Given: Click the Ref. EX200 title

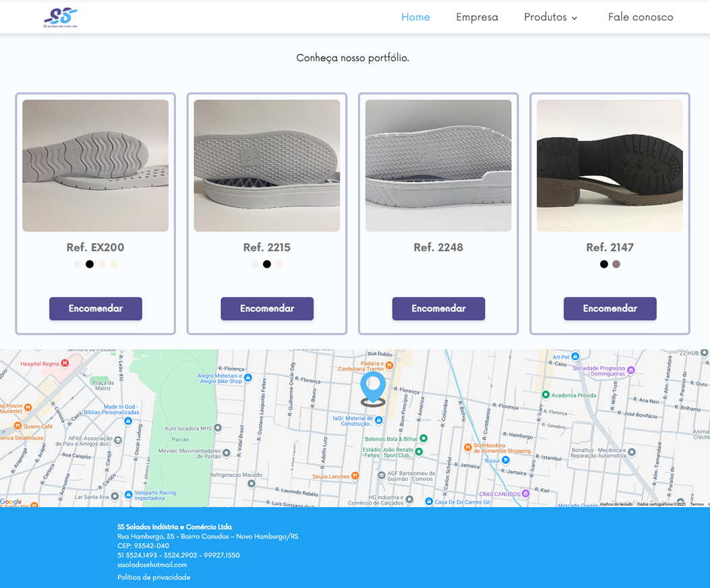Looking at the screenshot, I should [95, 247].
